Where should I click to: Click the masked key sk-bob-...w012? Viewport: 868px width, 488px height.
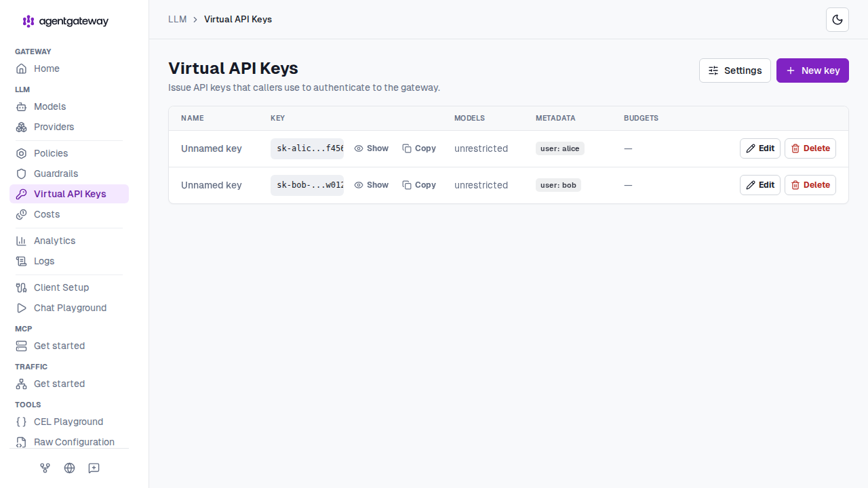point(307,185)
